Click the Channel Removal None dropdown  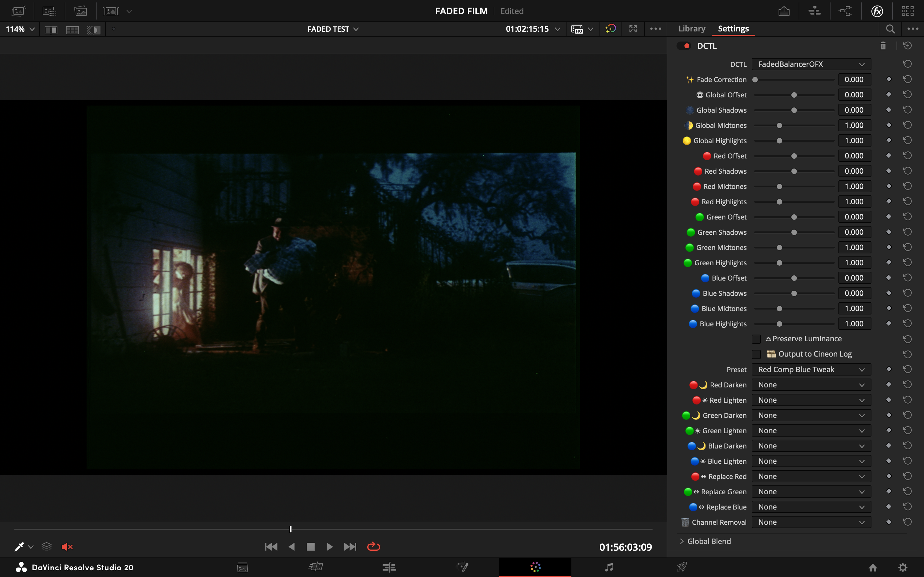(x=811, y=522)
